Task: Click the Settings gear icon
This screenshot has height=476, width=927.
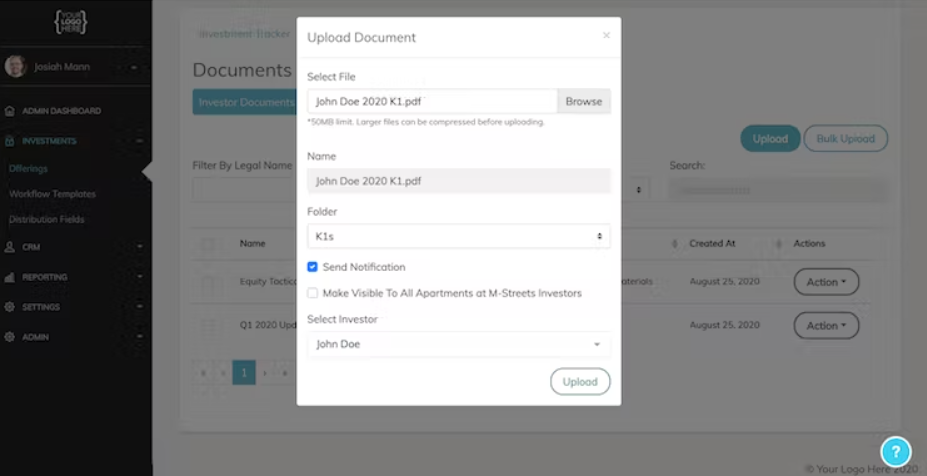Action: [x=10, y=307]
